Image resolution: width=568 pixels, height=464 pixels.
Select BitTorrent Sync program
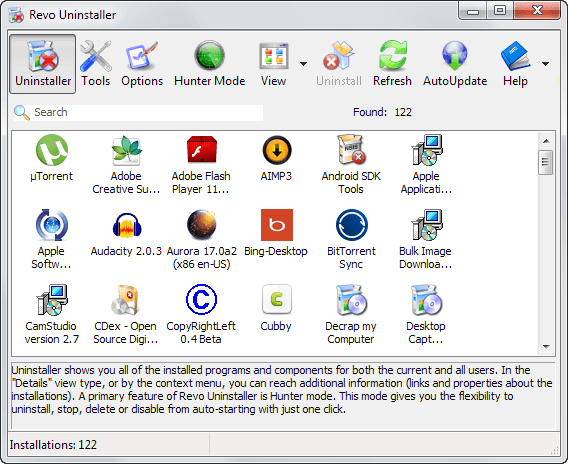351,239
